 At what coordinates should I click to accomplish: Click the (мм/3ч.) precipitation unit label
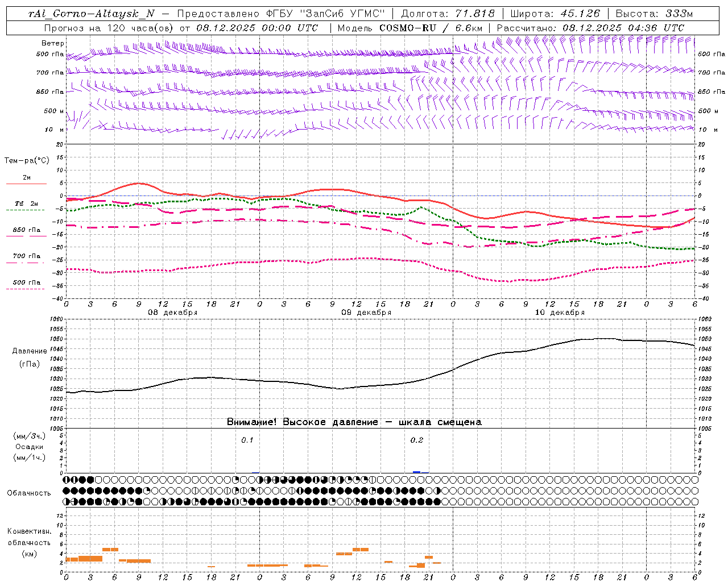(x=30, y=436)
